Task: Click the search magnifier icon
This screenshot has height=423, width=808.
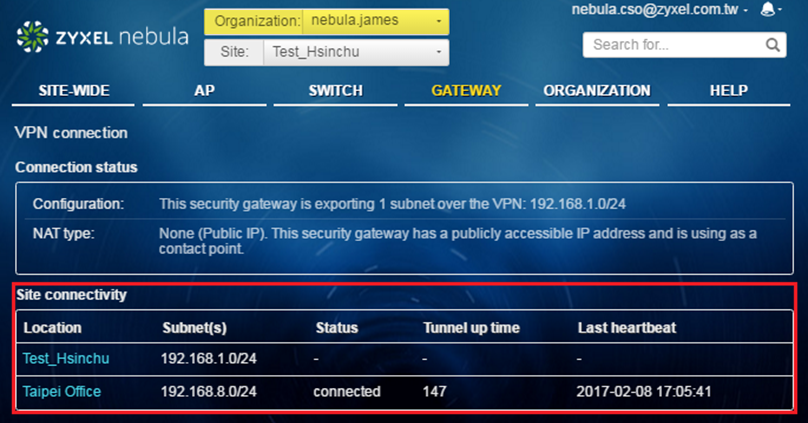Action: pos(772,45)
